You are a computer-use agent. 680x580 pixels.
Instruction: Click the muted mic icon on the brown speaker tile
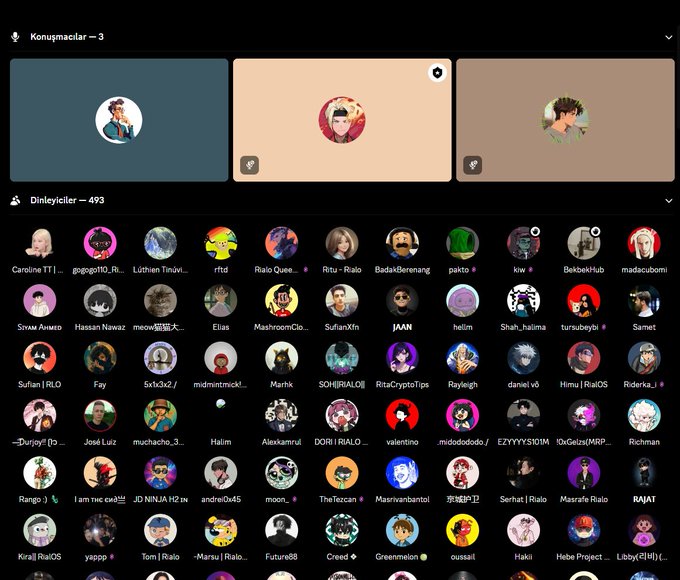(x=472, y=165)
